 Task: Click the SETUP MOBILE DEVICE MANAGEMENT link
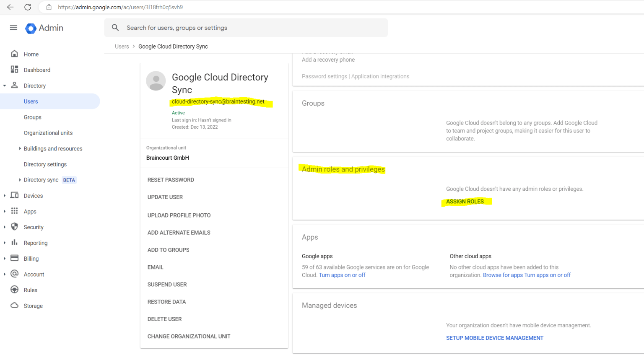(494, 338)
